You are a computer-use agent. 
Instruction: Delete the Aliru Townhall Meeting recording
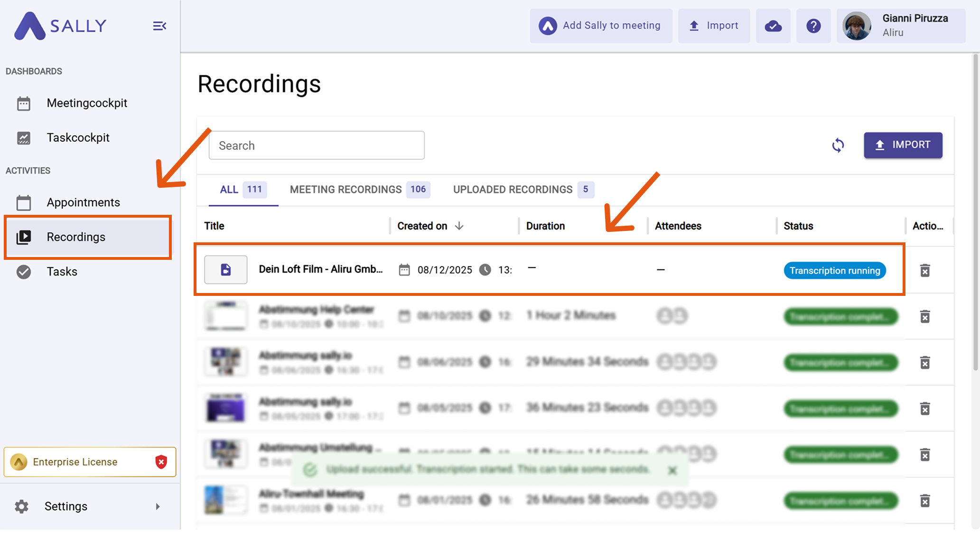pyautogui.click(x=925, y=501)
